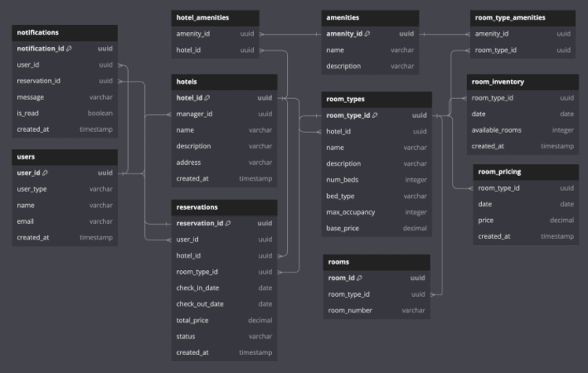Viewport: 588px width, 373px height.
Task: Select the reservations table header
Action: click(x=224, y=207)
